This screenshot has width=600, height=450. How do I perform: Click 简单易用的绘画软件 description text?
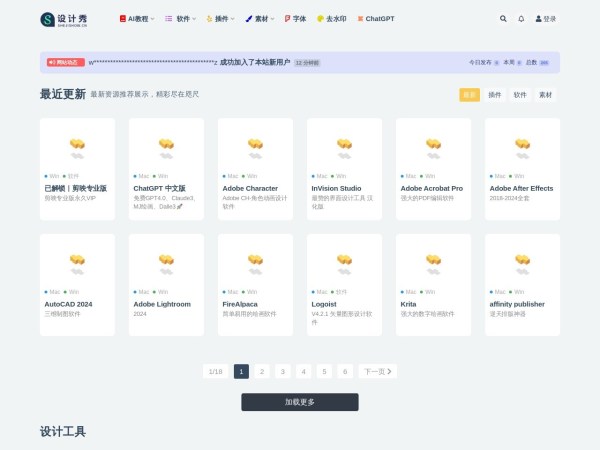[249, 314]
